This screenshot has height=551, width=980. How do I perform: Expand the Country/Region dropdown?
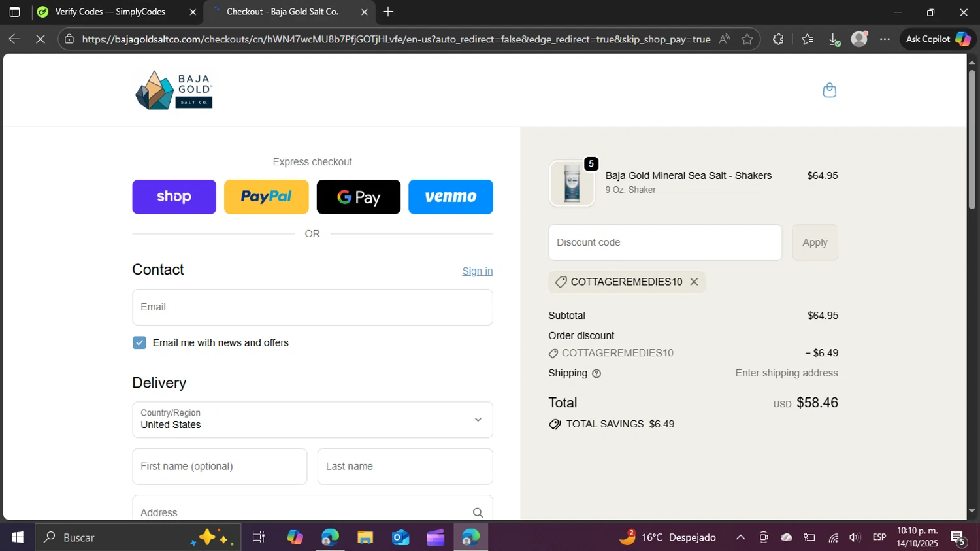pyautogui.click(x=312, y=420)
